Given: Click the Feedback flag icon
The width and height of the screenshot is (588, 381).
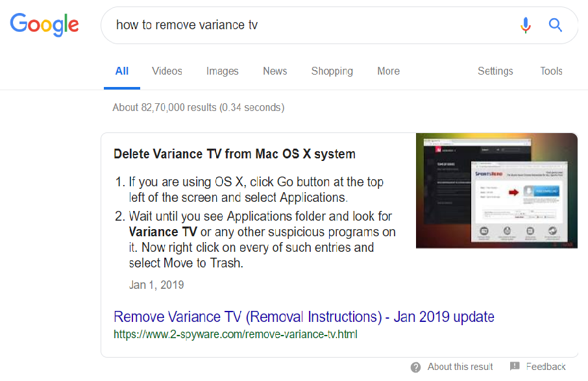Looking at the screenshot, I should click(x=515, y=367).
